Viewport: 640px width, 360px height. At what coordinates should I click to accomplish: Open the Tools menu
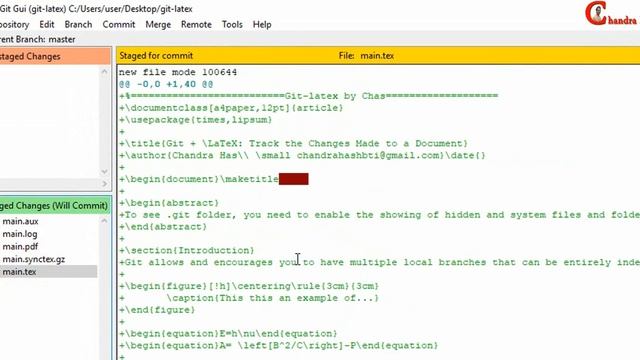pyautogui.click(x=232, y=24)
